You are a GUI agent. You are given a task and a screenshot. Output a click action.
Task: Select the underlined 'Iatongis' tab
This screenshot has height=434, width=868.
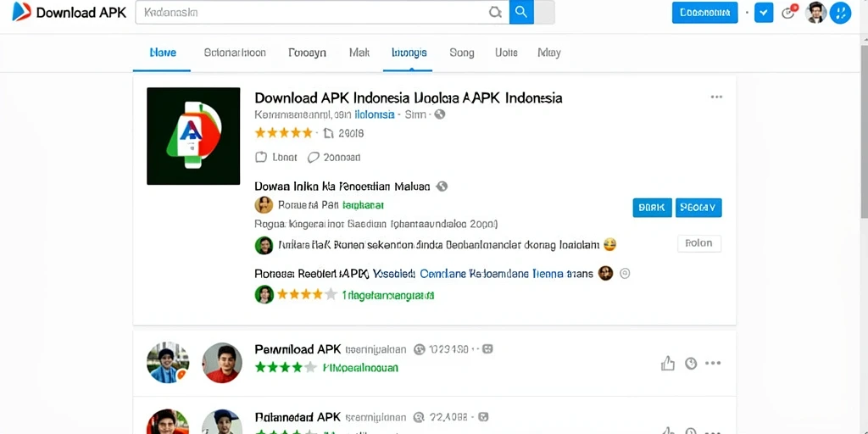tap(409, 53)
